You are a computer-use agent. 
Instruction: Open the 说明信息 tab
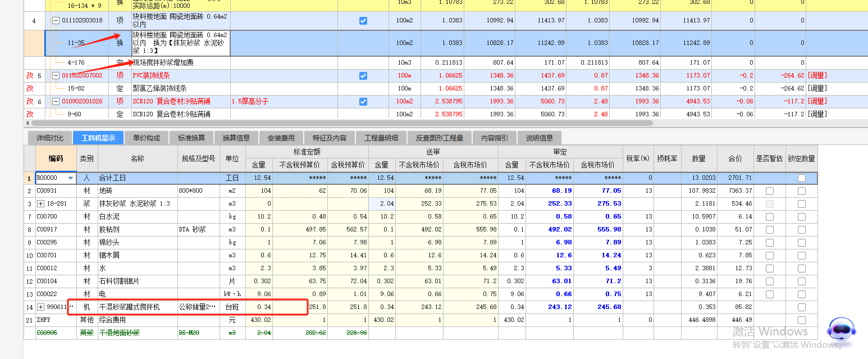point(540,138)
